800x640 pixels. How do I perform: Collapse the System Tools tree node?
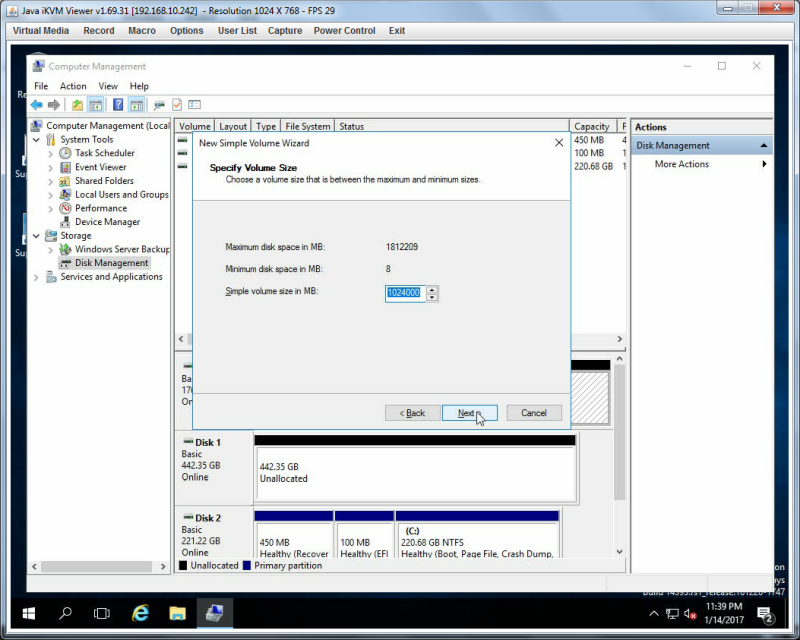[x=36, y=139]
